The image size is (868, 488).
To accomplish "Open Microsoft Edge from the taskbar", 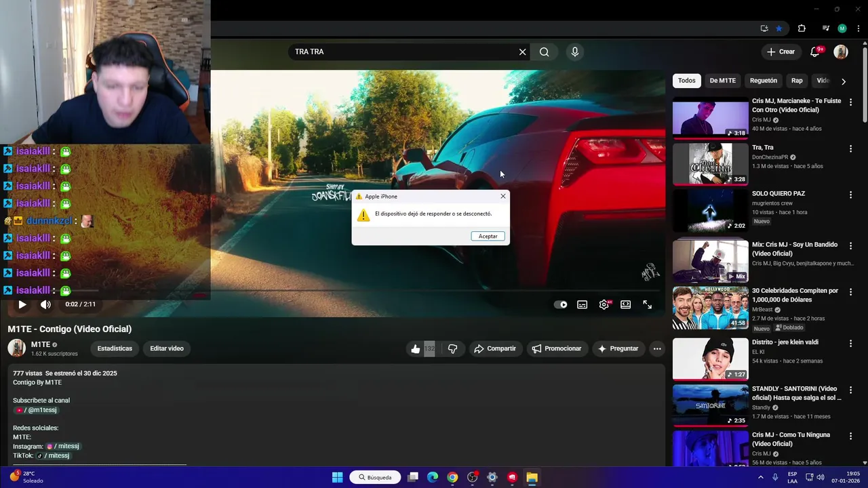I will pyautogui.click(x=433, y=477).
